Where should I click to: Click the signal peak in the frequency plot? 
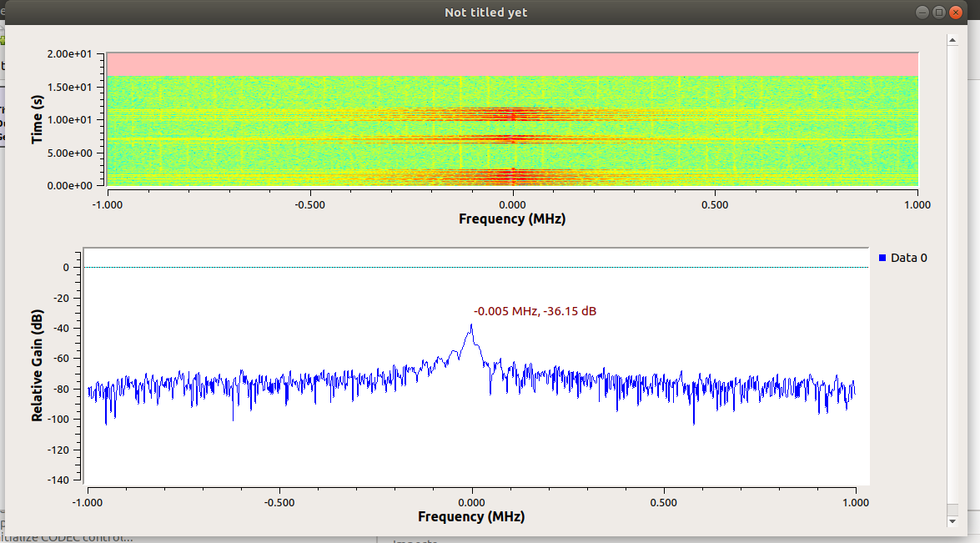(470, 327)
